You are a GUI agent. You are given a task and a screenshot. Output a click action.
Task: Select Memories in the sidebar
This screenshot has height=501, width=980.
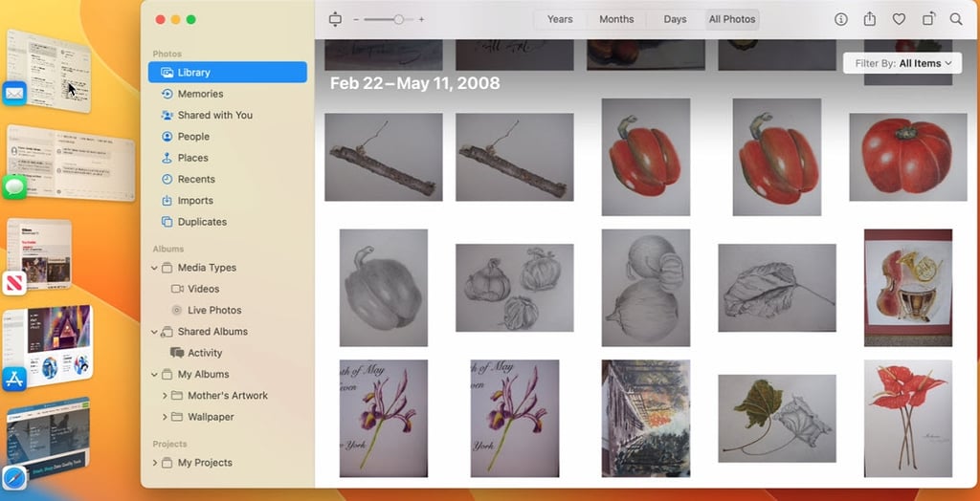click(200, 94)
